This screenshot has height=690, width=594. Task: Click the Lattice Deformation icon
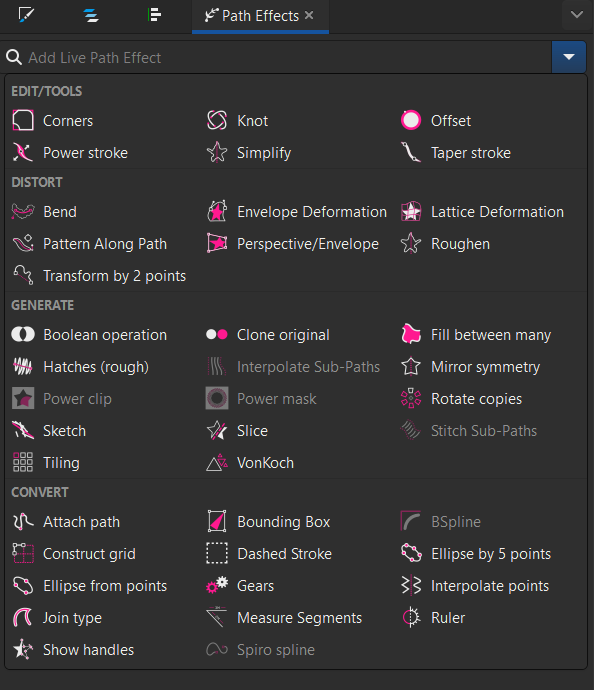click(411, 212)
